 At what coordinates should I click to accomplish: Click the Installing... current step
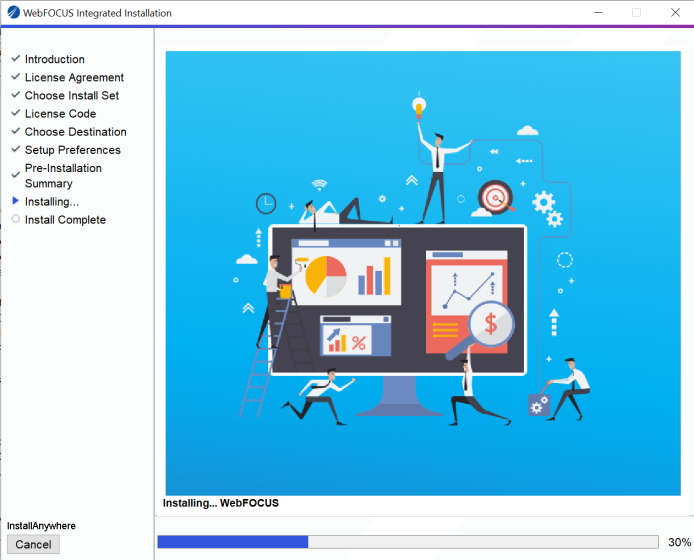tap(52, 202)
